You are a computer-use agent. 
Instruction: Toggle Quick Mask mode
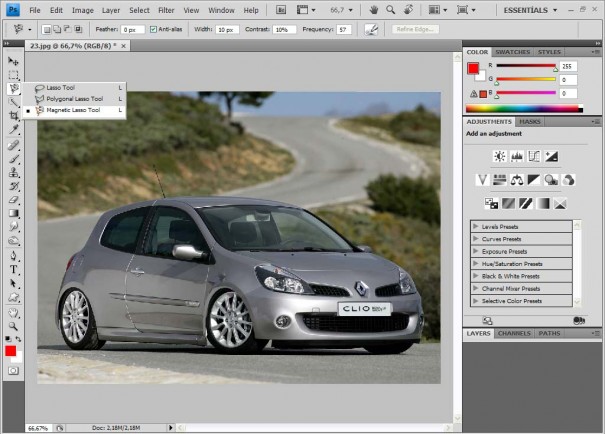pyautogui.click(x=13, y=371)
